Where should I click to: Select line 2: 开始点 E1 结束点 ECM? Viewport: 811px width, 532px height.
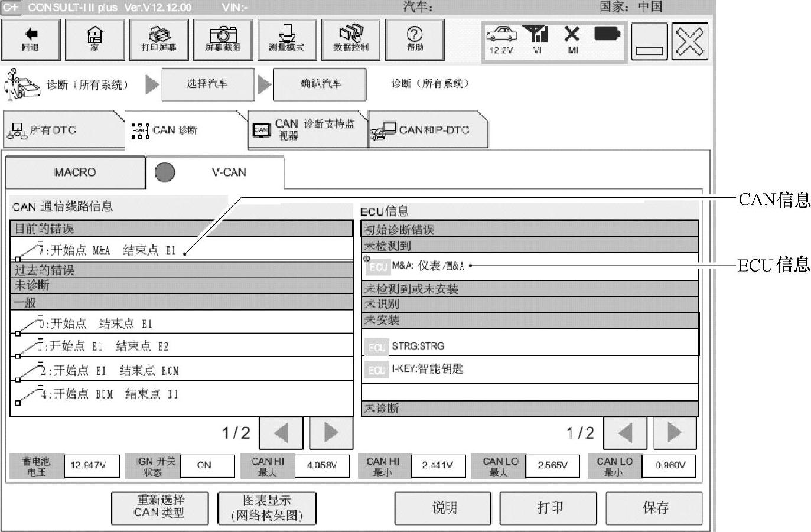(181, 370)
